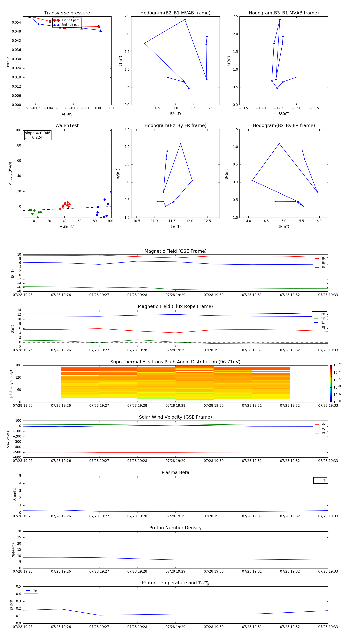The image size is (351, 644).
Task: Click the Vz legend entry in velocity plot
Action: click(320, 433)
